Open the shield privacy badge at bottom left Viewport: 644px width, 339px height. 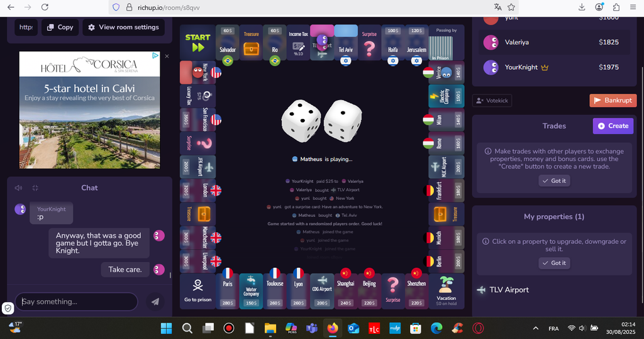pos(8,308)
